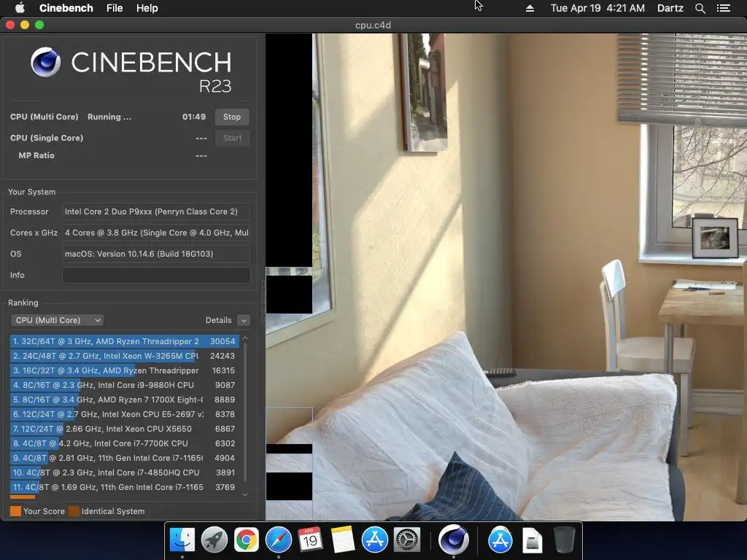
Task: Select ranking row 9 4C/8T @ 2.81 GHz
Action: tap(124, 458)
